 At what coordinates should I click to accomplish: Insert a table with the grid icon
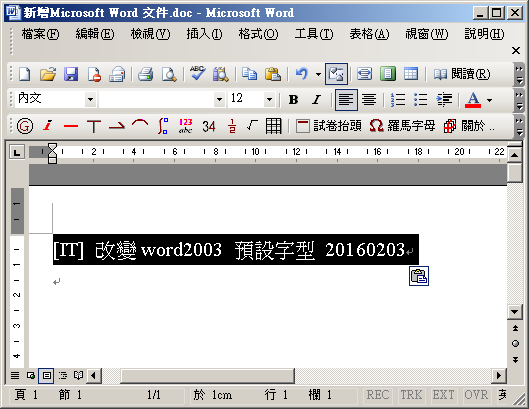coord(411,74)
